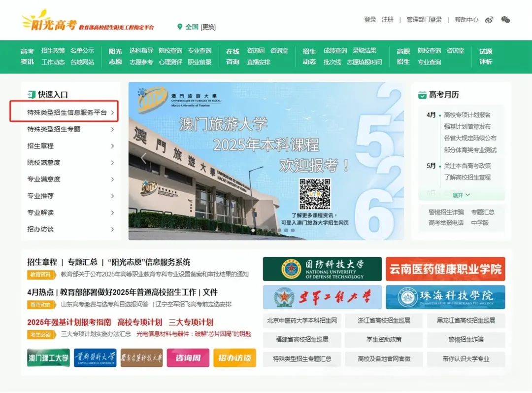532x393 pixels.
Task: Click 注册 link in header
Action: (388, 20)
